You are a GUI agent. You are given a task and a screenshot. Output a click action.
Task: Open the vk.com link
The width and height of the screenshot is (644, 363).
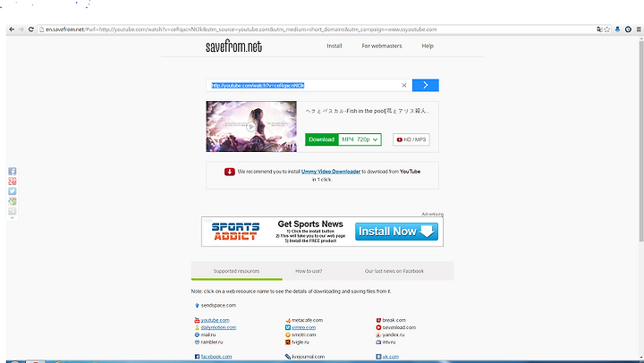coord(391,357)
